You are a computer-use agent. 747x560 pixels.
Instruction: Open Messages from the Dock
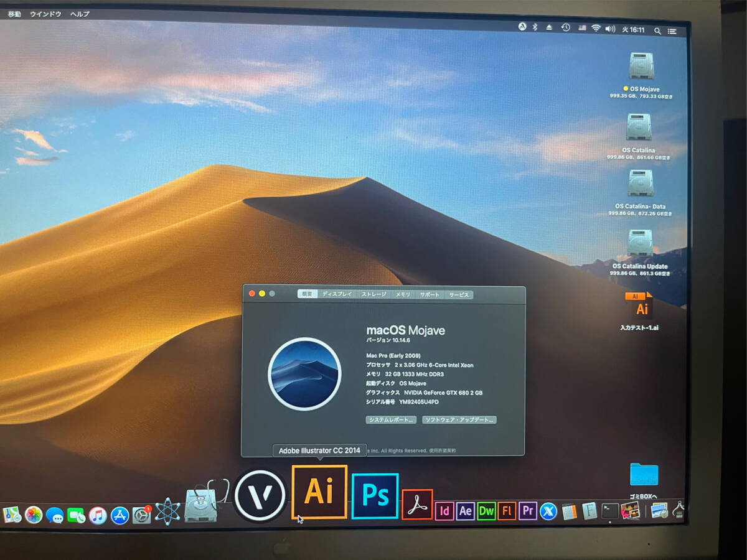[x=55, y=515]
